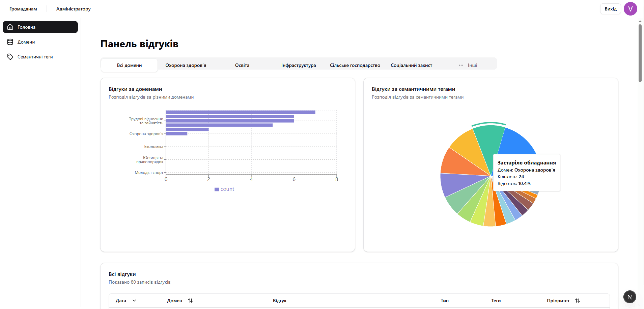Screen dimensions: 644x309
Task: Click sort arrows next to Пріоритет column
Action: click(578, 301)
